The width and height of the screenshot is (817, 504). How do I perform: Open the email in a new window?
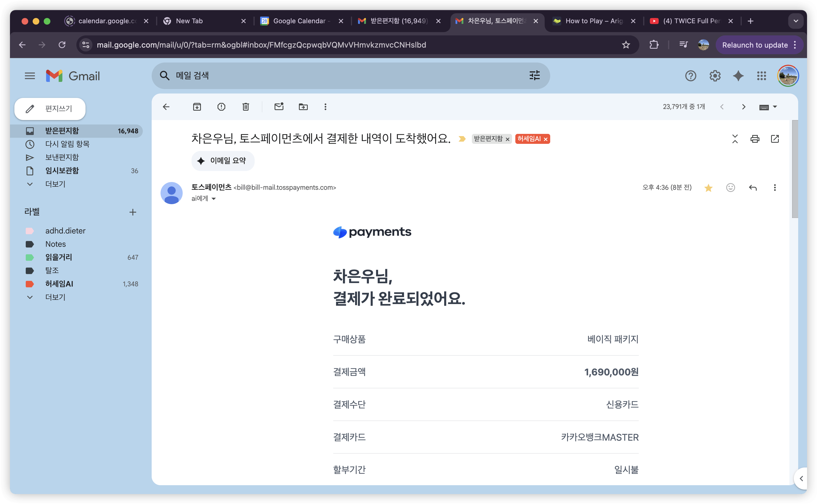pos(775,139)
